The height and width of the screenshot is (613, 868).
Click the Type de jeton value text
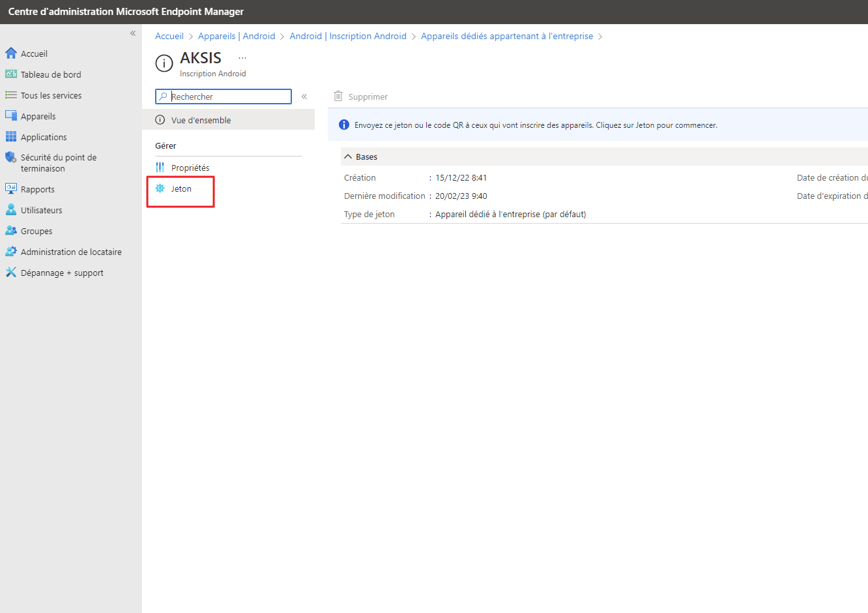pyautogui.click(x=511, y=214)
